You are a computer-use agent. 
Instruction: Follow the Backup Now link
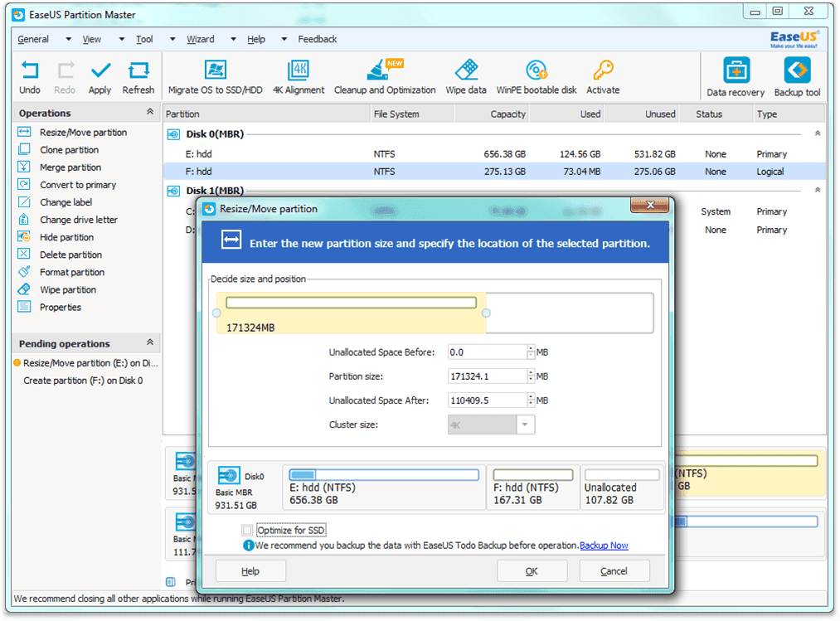pos(604,546)
